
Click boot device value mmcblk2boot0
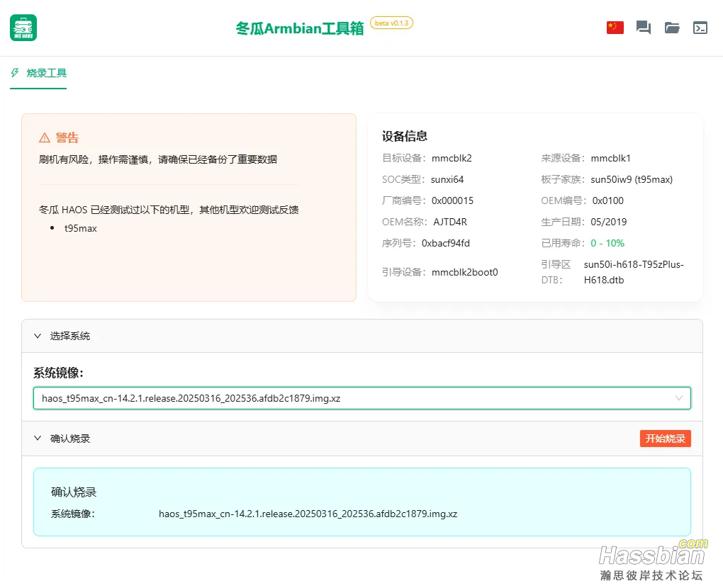(x=465, y=272)
